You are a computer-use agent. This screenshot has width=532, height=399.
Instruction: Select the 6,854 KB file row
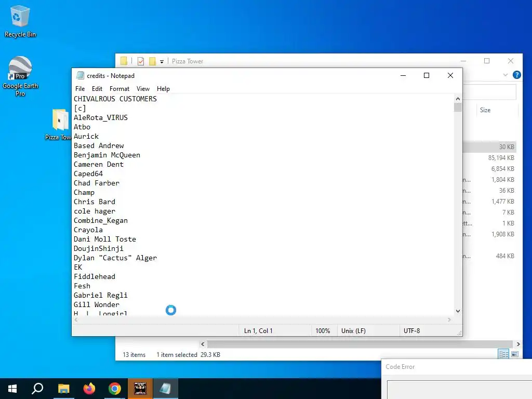489,169
